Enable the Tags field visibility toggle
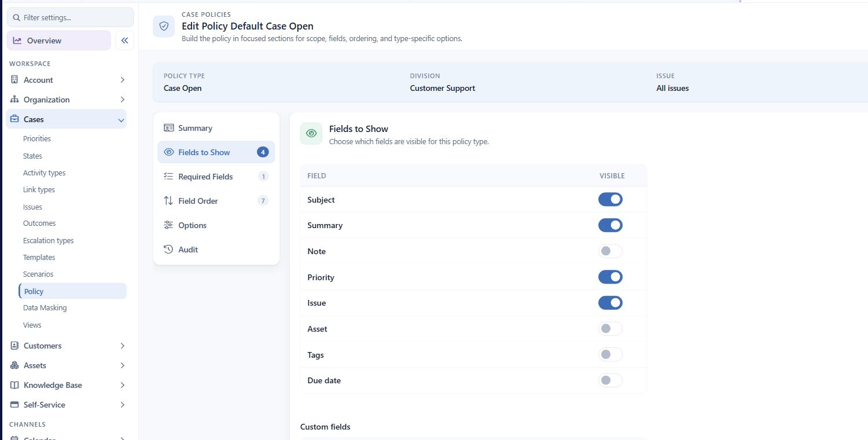The height and width of the screenshot is (440, 868). pos(610,354)
